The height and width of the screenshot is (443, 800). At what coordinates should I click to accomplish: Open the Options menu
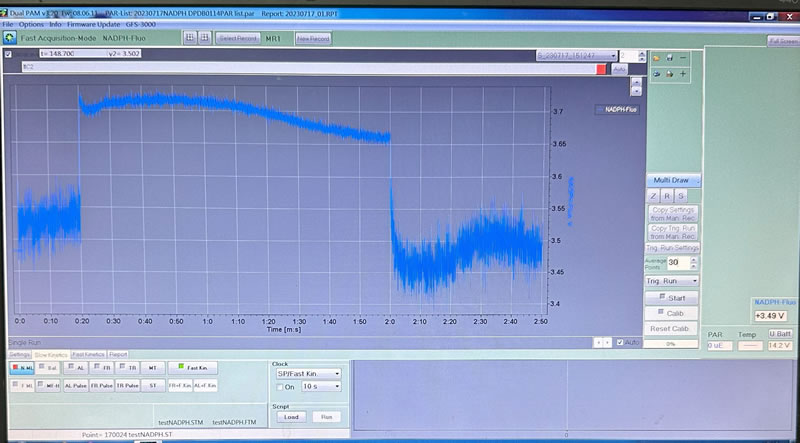(x=31, y=23)
